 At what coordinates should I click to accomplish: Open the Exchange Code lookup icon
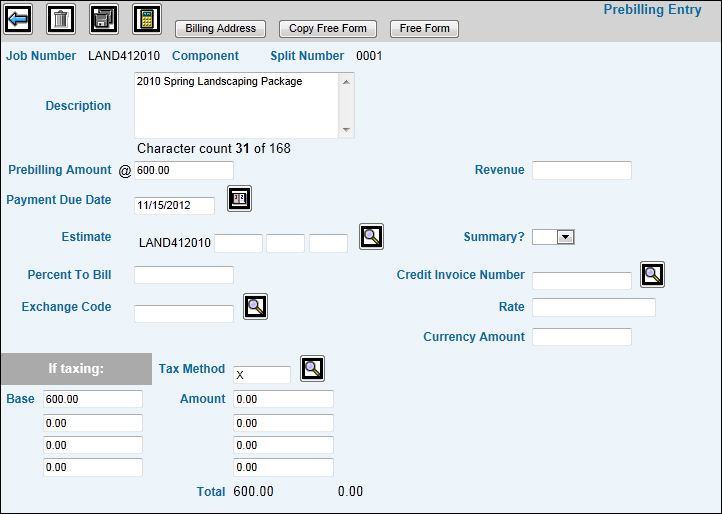click(x=255, y=307)
